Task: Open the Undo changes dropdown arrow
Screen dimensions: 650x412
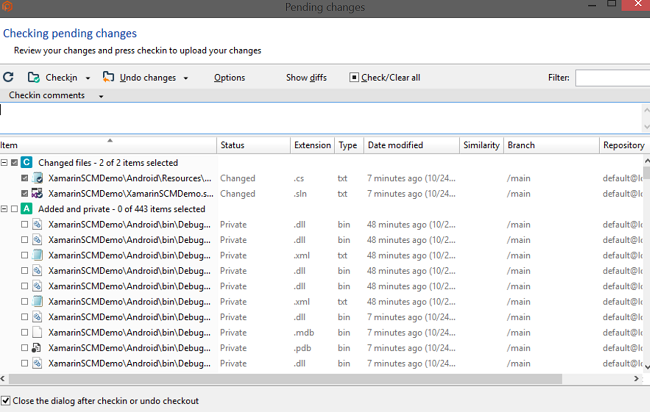Action: point(186,78)
